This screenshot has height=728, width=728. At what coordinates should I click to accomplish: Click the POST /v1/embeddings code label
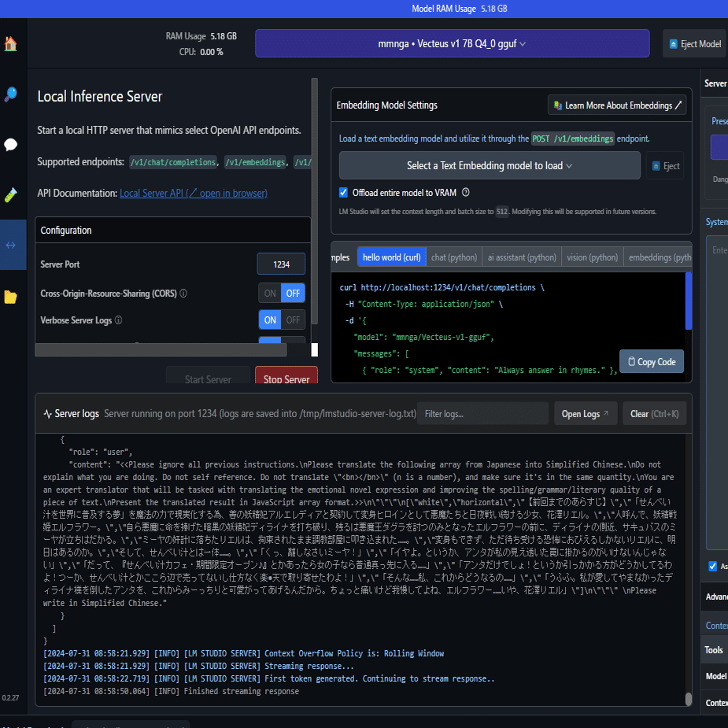point(572,139)
